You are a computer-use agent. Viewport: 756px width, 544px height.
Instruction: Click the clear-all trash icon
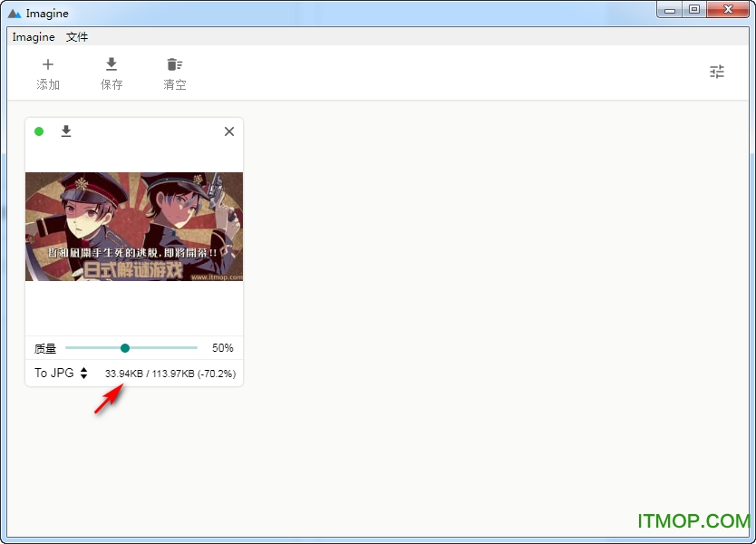[x=174, y=64]
